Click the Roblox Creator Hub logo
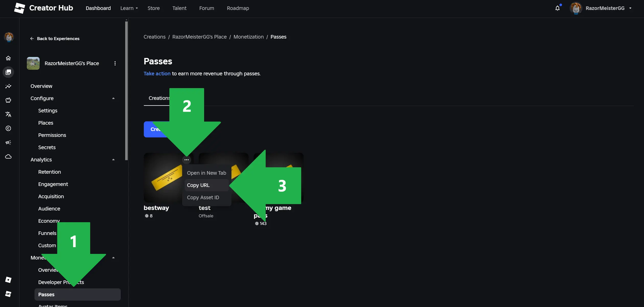The image size is (644, 307). (x=19, y=8)
